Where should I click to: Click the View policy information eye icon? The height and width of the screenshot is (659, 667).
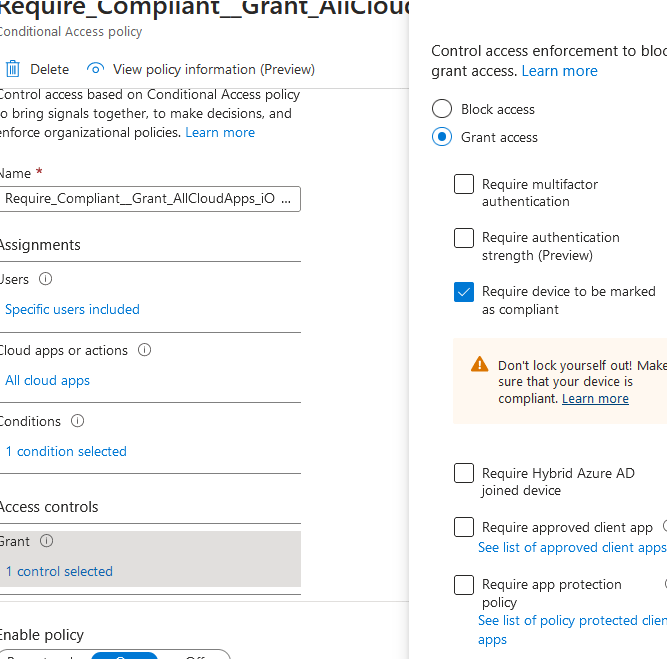click(96, 69)
